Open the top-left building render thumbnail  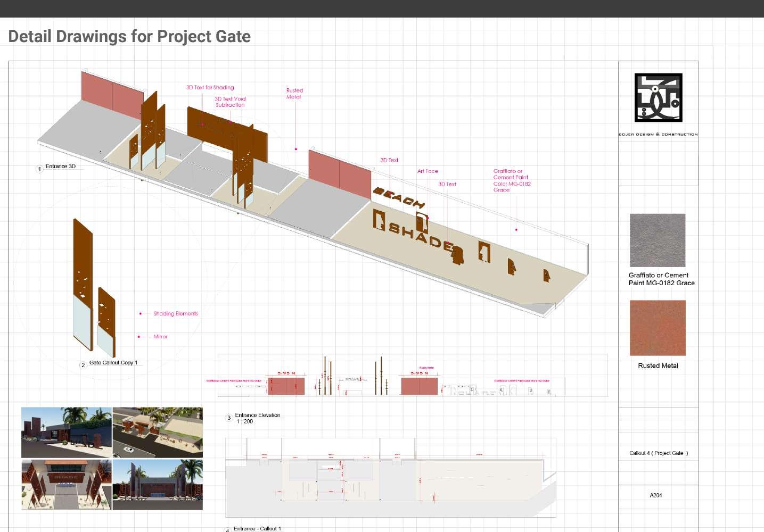[67, 433]
